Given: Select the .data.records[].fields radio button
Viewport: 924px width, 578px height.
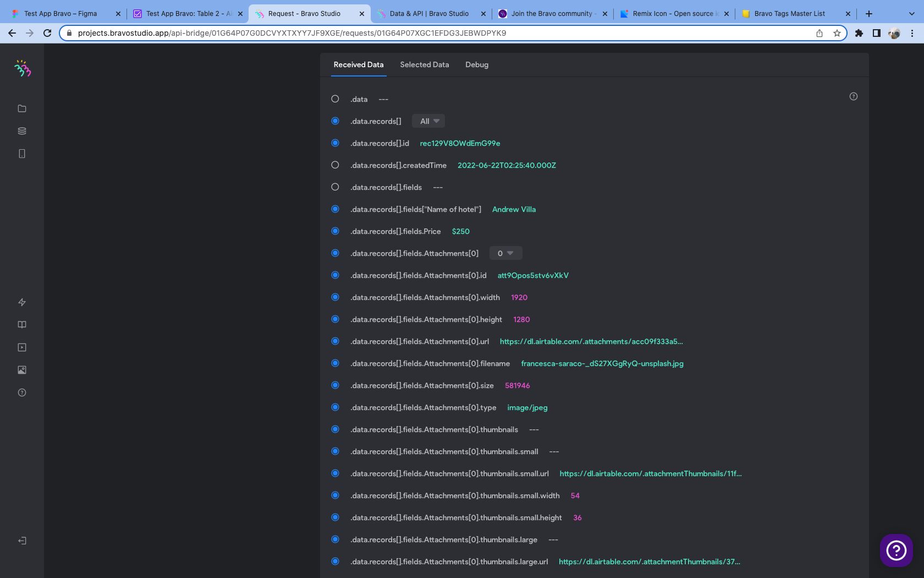Looking at the screenshot, I should click(x=335, y=187).
